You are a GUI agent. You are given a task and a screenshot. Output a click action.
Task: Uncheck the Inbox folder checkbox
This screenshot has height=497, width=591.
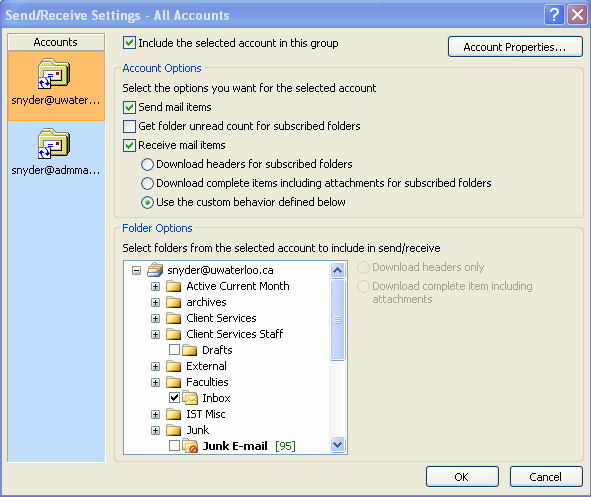(174, 398)
